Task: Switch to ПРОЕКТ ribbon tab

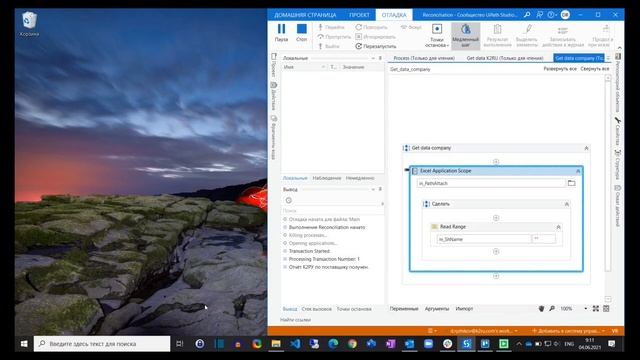Action: (359, 15)
